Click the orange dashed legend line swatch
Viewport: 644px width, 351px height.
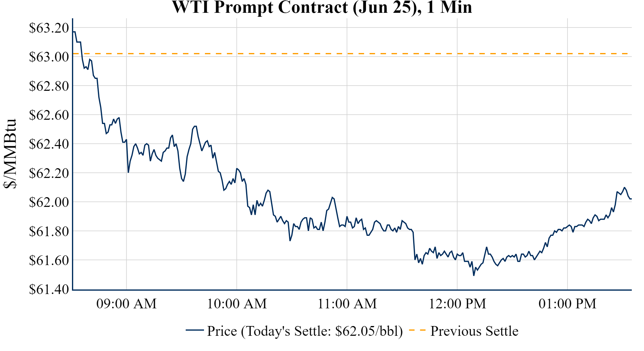(417, 330)
